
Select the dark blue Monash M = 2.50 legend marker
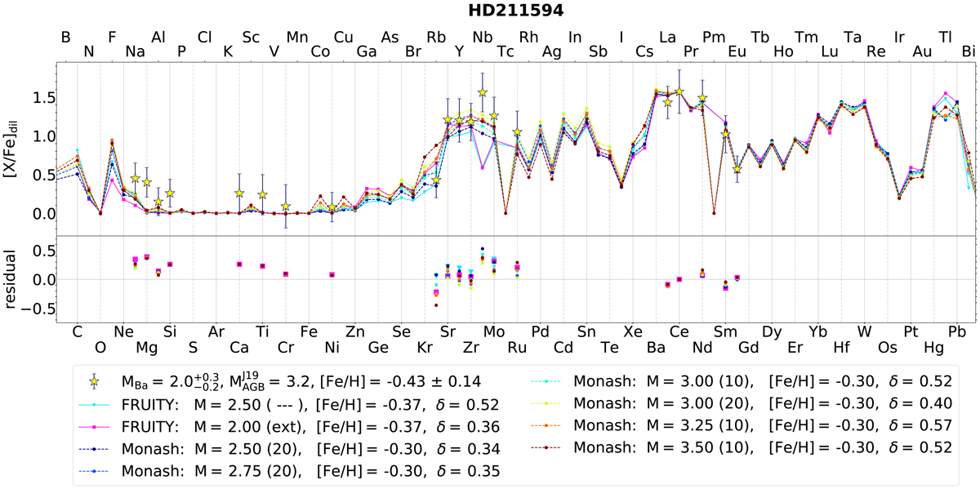point(97,448)
